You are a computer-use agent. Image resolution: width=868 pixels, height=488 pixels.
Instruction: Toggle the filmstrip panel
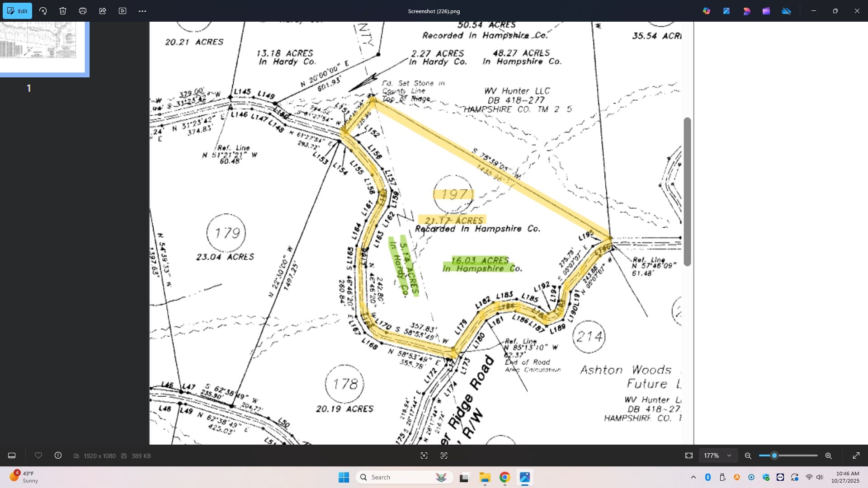pos(12,455)
